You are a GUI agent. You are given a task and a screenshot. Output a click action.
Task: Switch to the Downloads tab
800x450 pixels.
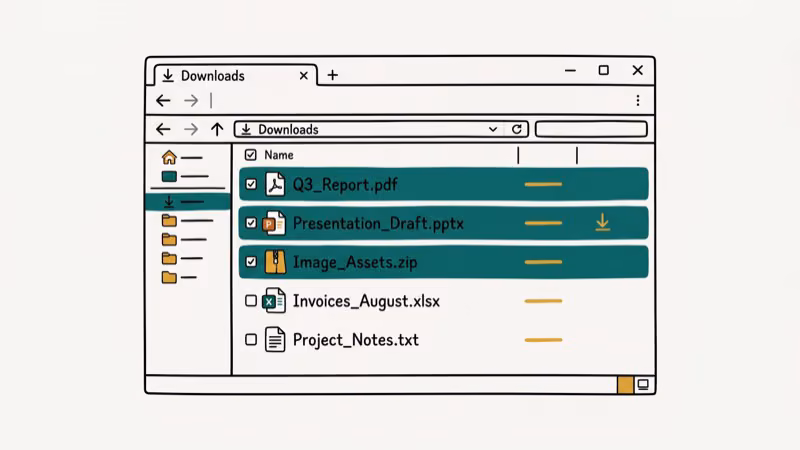(236, 76)
